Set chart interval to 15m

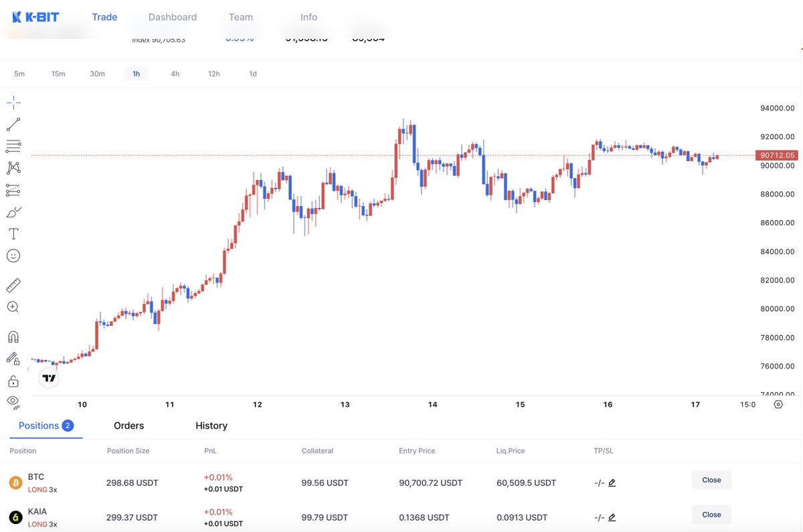point(58,74)
